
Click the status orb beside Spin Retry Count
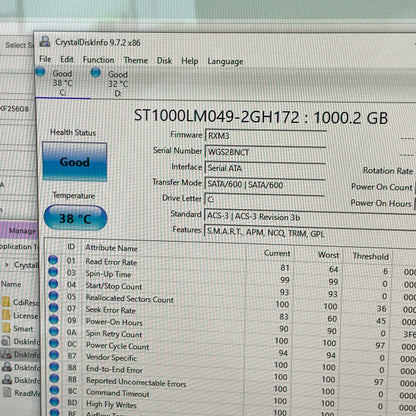point(54,331)
